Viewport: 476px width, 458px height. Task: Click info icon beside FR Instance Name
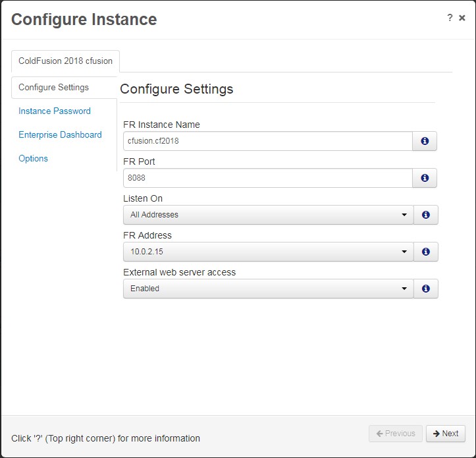click(x=425, y=141)
